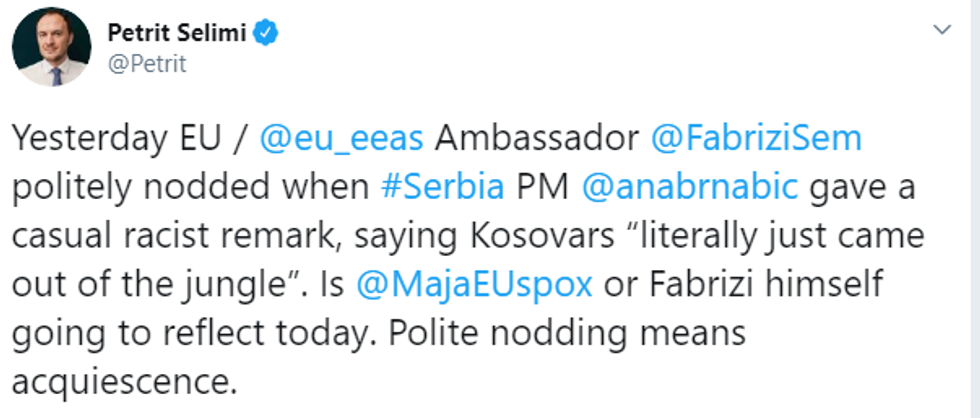Visit the @FabriziSem mentioned profile
The height and width of the screenshot is (418, 980).
click(756, 139)
